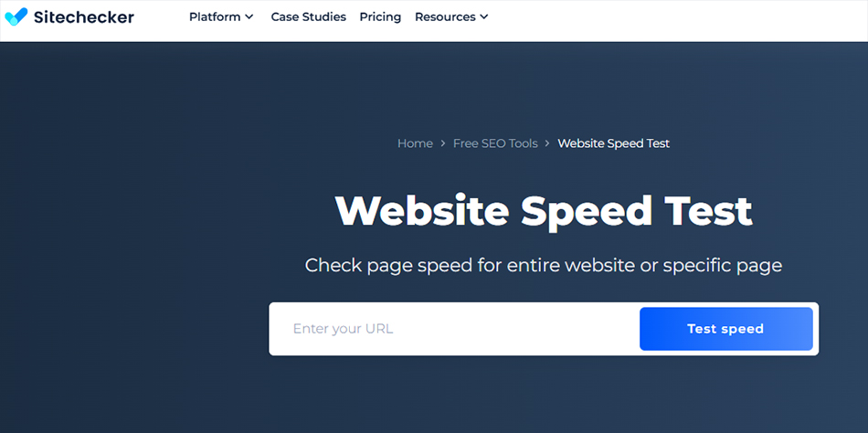This screenshot has height=433, width=868.
Task: Go to Case Studies page
Action: (x=308, y=17)
